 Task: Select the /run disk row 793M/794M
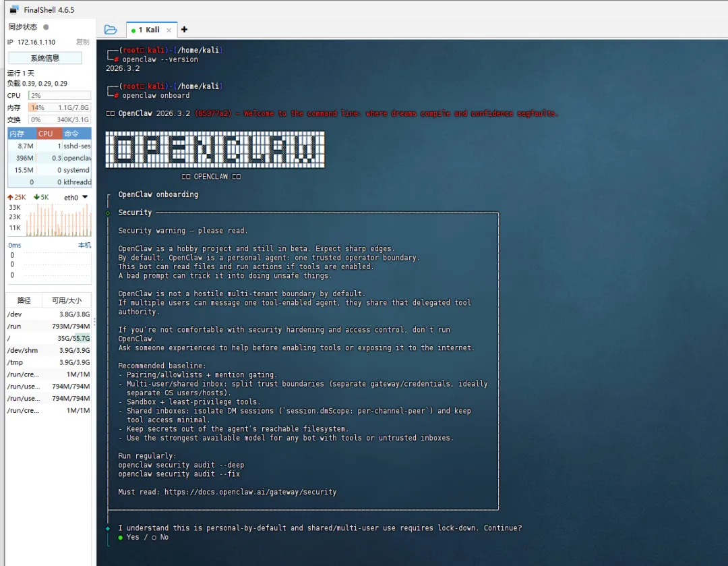(49, 327)
